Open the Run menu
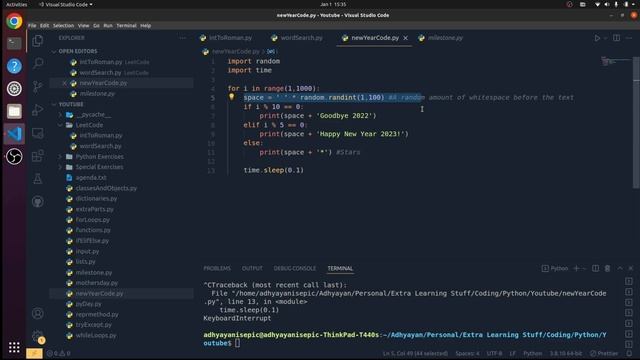Image resolution: width=640 pixels, height=360 pixels. [x=108, y=25]
